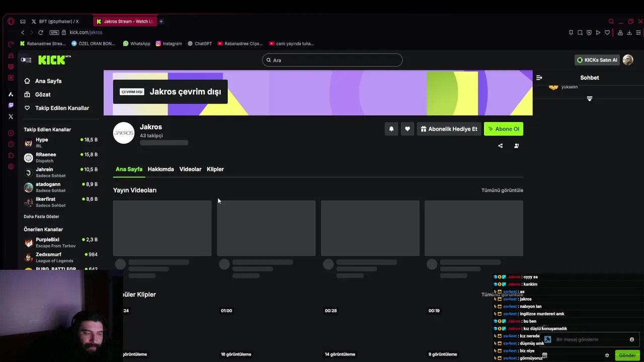Open ÖZEL ORAN BON... bookmark
644x362 pixels.
pos(93,44)
